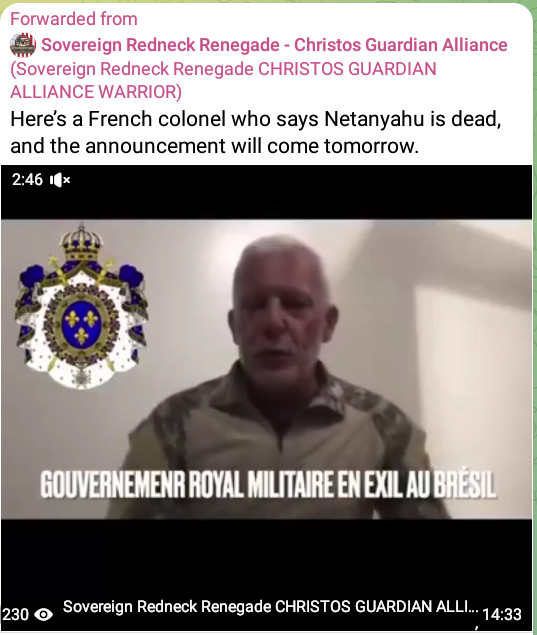
Task: Click the GOUVERNEMENR ROYAL MILITAIRE caption overlay
Action: (268, 485)
